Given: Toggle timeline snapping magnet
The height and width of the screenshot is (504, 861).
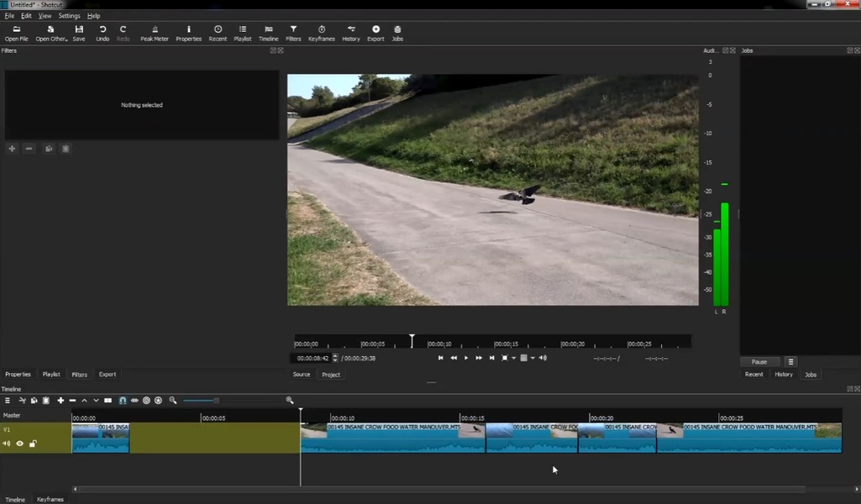Looking at the screenshot, I should pyautogui.click(x=123, y=401).
